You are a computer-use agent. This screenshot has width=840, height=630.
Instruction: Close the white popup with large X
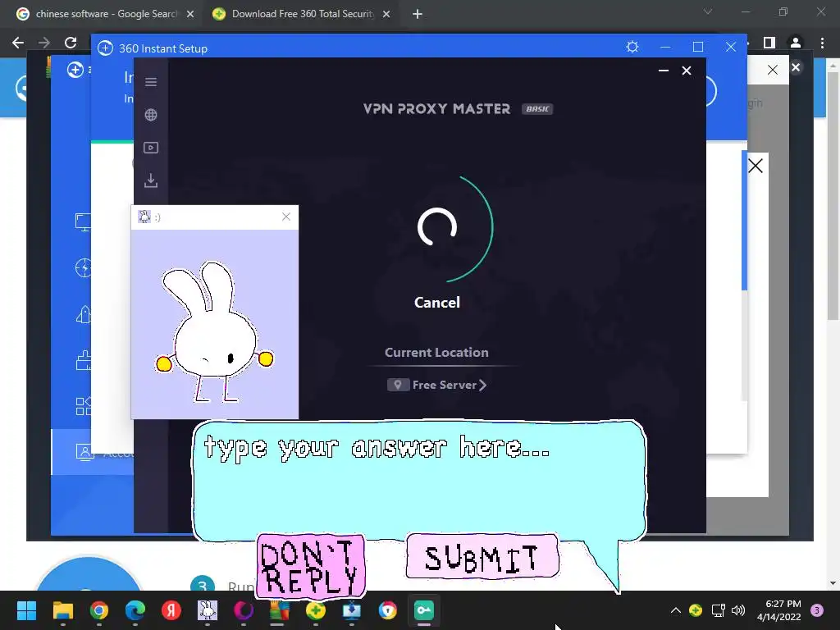[x=756, y=166]
